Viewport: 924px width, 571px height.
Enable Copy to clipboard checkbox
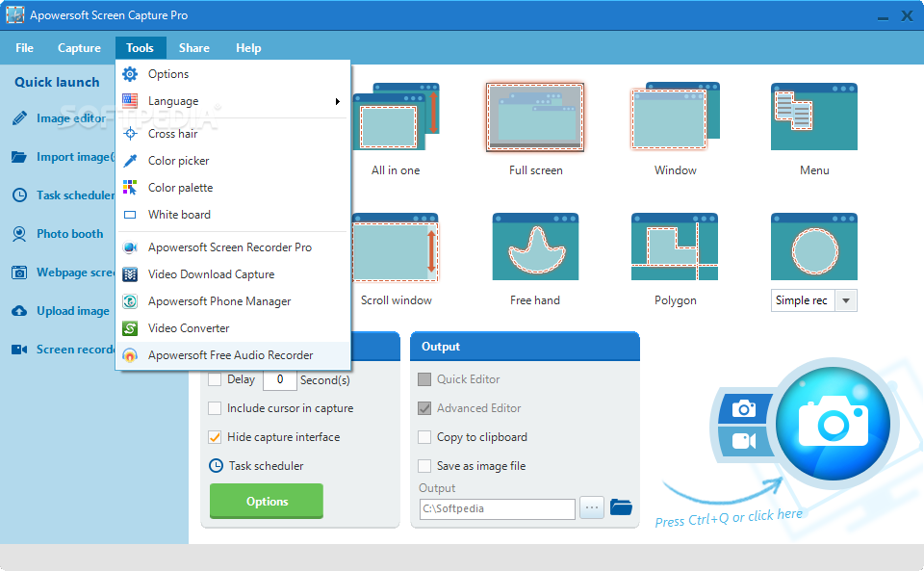[424, 436]
